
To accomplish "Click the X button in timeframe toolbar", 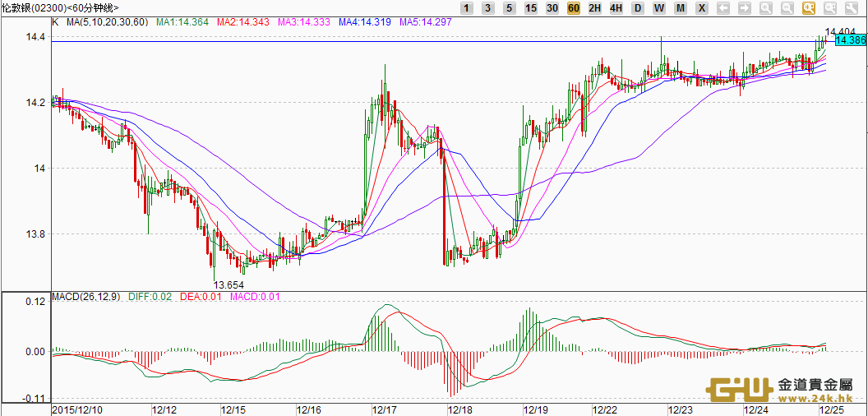I will pos(701,8).
